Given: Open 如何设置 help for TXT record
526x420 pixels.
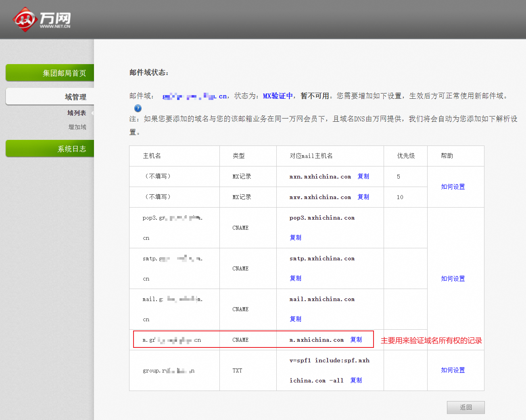Looking at the screenshot, I should [453, 370].
